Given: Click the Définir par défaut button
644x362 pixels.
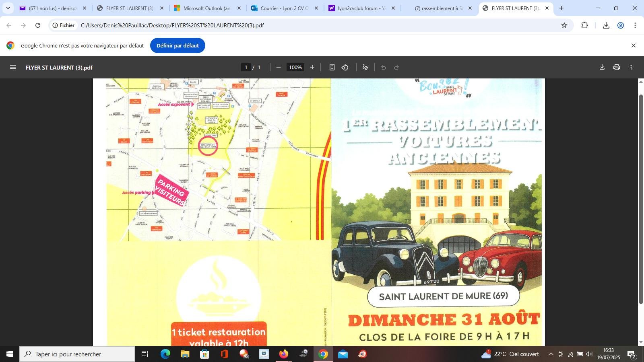Looking at the screenshot, I should point(178,45).
